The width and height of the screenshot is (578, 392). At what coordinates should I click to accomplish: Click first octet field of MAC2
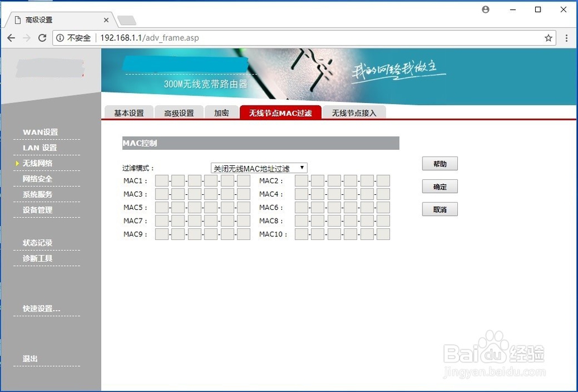coord(301,181)
